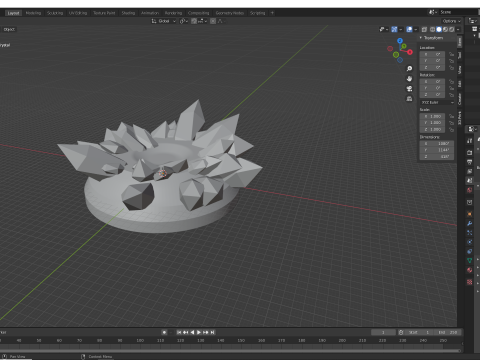Open the Layout workspace tab
The height and width of the screenshot is (360, 480).
(x=13, y=13)
